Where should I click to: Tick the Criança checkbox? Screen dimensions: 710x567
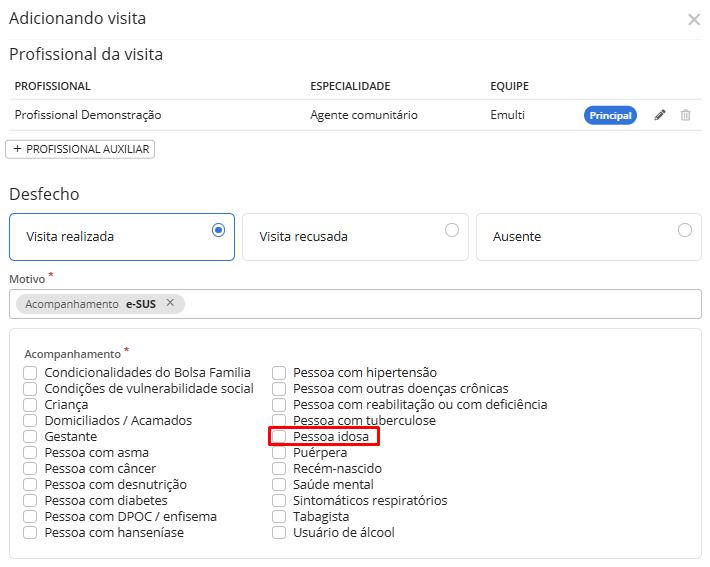[x=30, y=404]
